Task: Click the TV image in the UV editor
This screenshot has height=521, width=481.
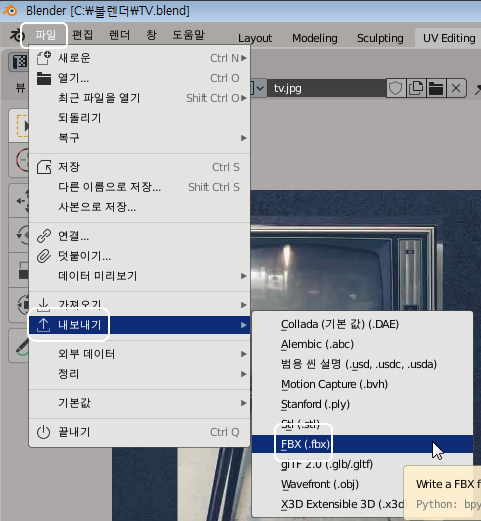Action: (x=365, y=250)
